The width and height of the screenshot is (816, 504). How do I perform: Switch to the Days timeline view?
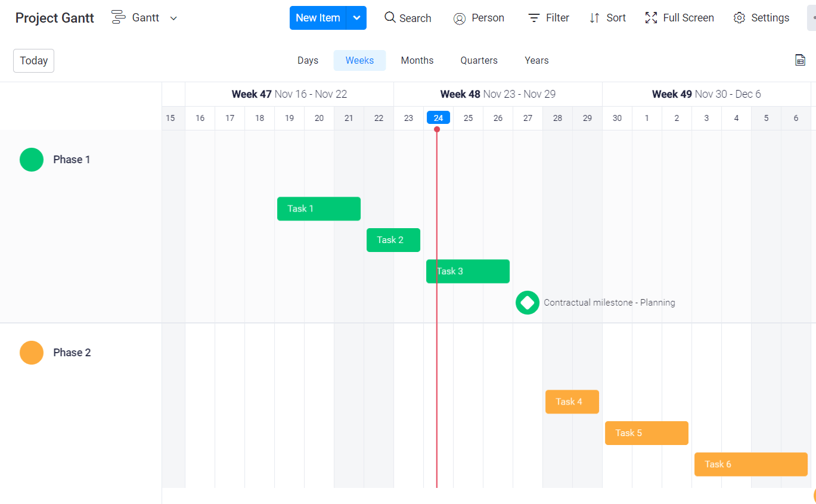tap(308, 60)
